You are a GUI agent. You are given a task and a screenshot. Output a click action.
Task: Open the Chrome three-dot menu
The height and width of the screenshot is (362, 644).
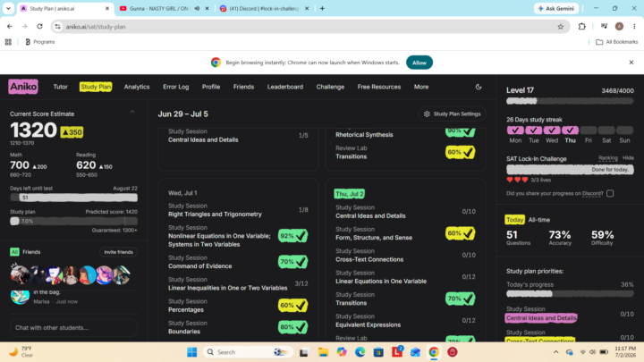[634, 26]
